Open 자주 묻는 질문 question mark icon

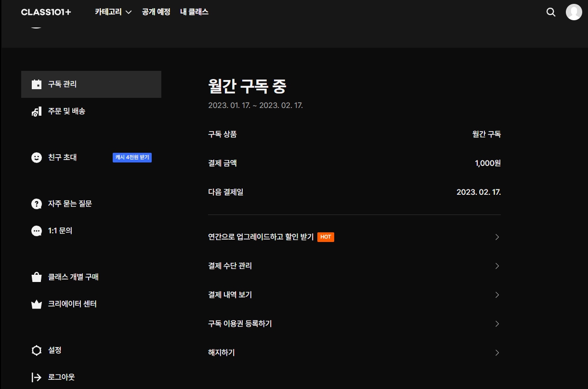pos(37,204)
